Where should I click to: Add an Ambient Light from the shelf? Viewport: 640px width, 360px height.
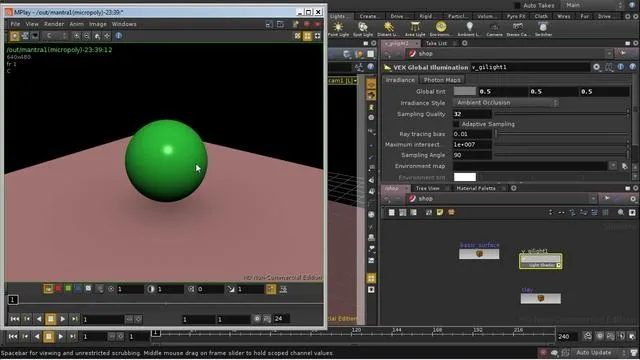[x=469, y=29]
